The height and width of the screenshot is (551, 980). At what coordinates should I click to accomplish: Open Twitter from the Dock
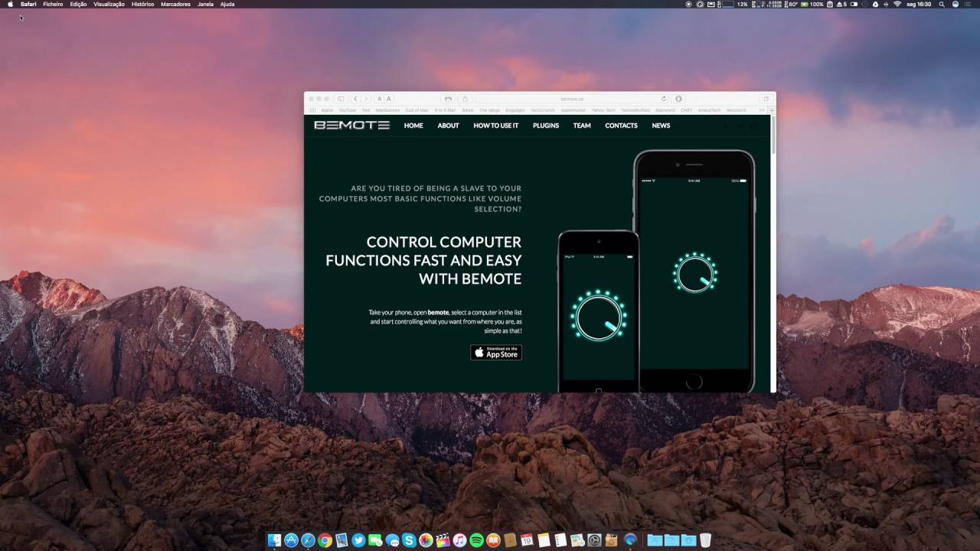[x=358, y=540]
